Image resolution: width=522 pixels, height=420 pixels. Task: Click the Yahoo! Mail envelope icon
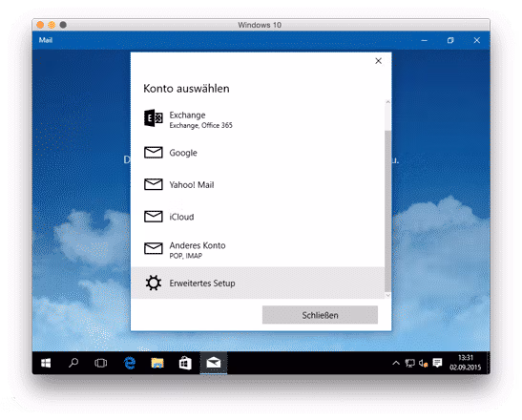pos(154,184)
